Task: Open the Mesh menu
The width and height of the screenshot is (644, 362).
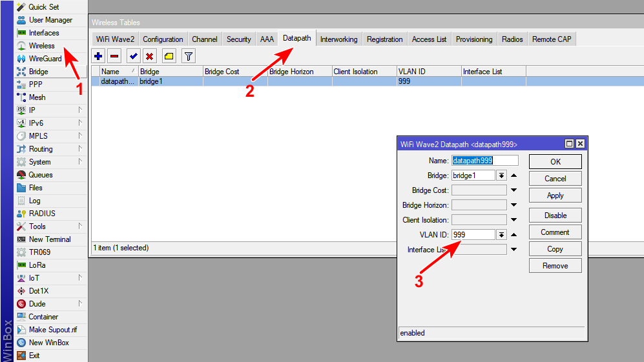Action: coord(51,97)
